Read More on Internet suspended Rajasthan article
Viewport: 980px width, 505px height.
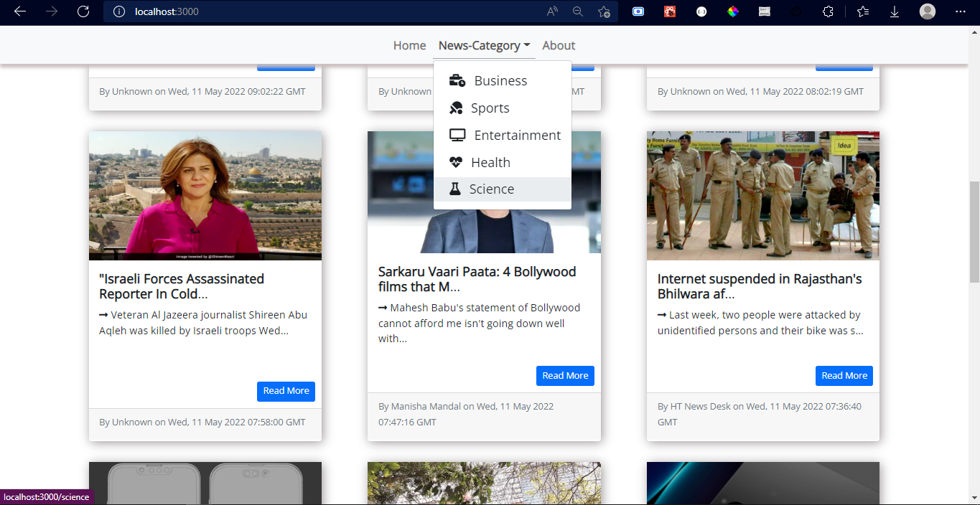point(844,376)
